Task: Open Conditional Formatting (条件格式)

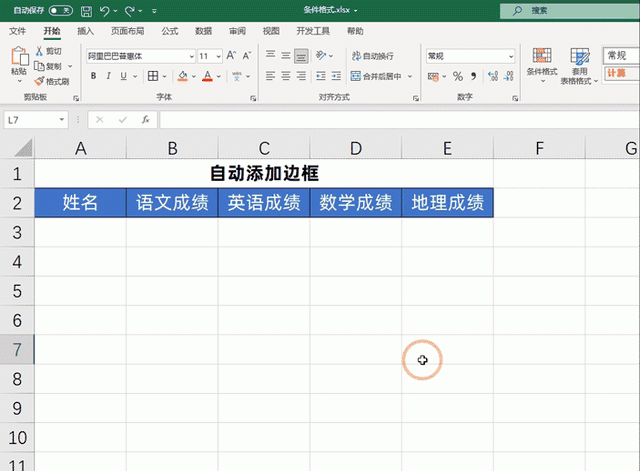Action: pos(542,64)
